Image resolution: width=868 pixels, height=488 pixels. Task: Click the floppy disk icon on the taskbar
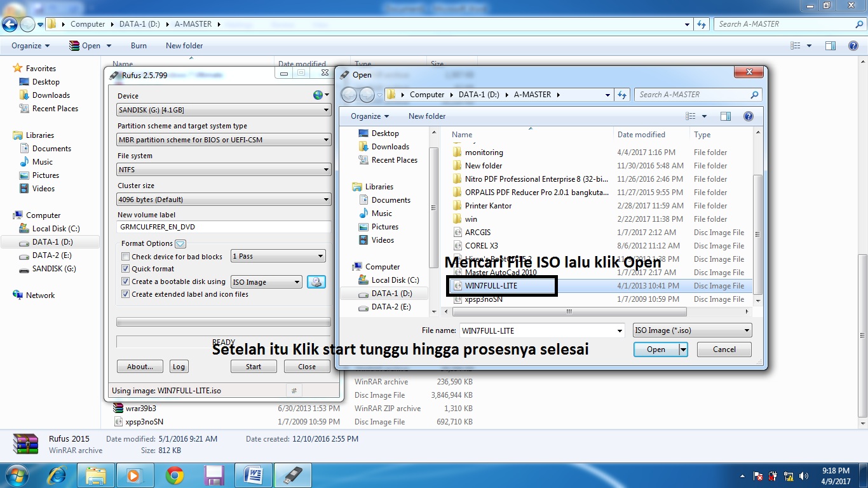point(214,475)
